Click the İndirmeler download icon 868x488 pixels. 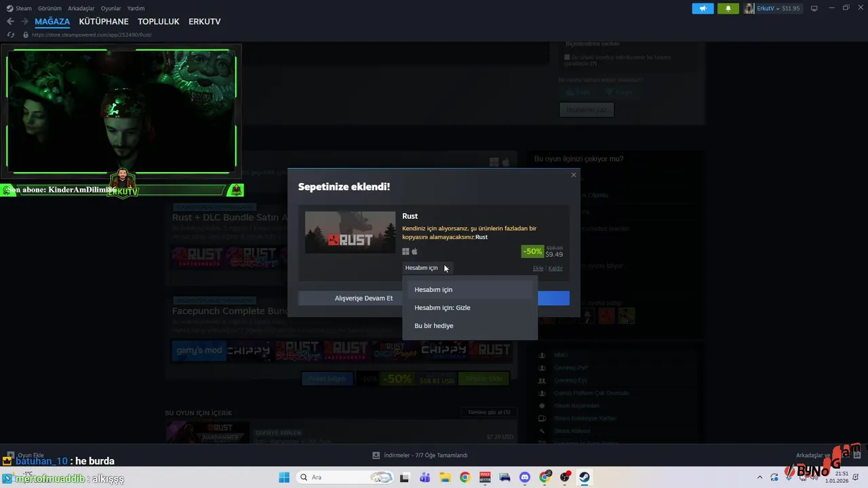[x=376, y=455]
